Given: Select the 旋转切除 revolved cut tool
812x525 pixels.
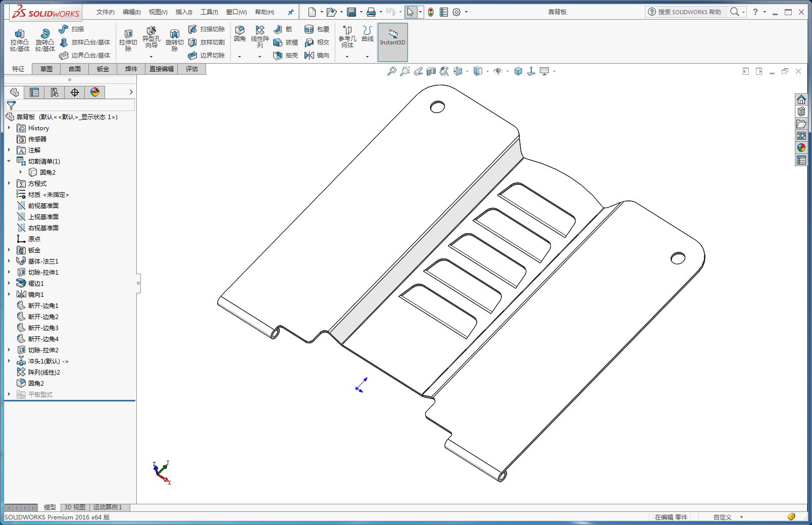Looking at the screenshot, I should 174,40.
